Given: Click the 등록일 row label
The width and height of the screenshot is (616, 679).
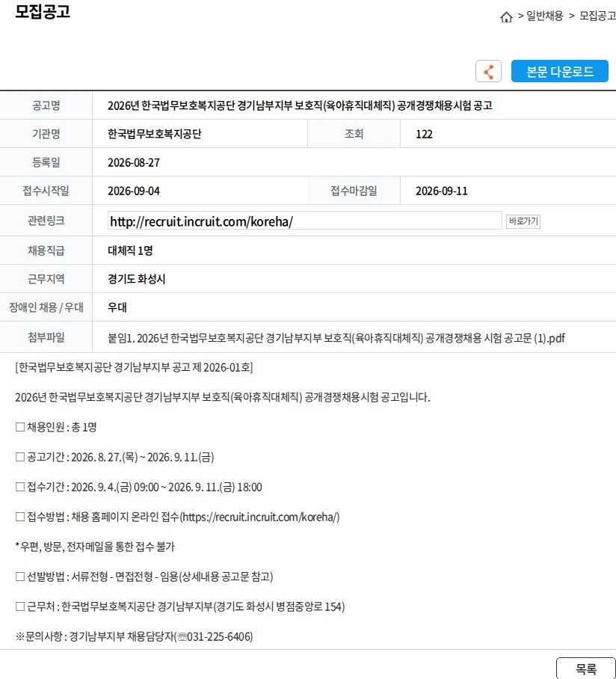Looking at the screenshot, I should (x=46, y=162).
